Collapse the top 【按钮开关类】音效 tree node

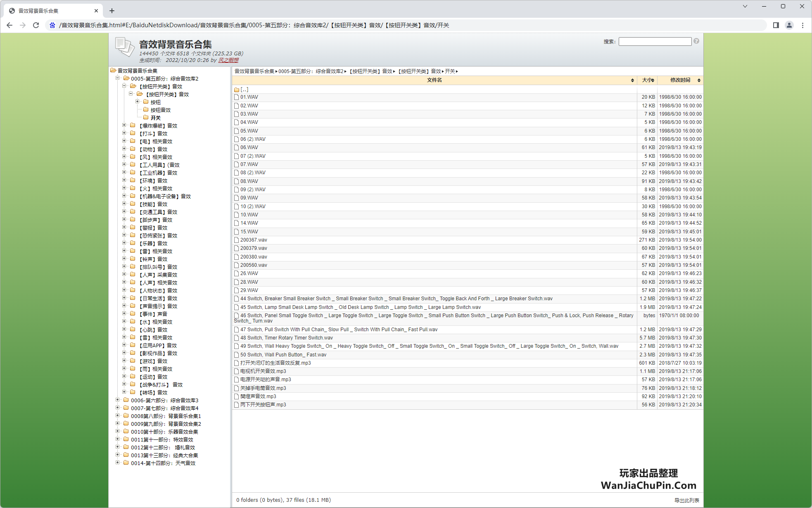tap(124, 86)
